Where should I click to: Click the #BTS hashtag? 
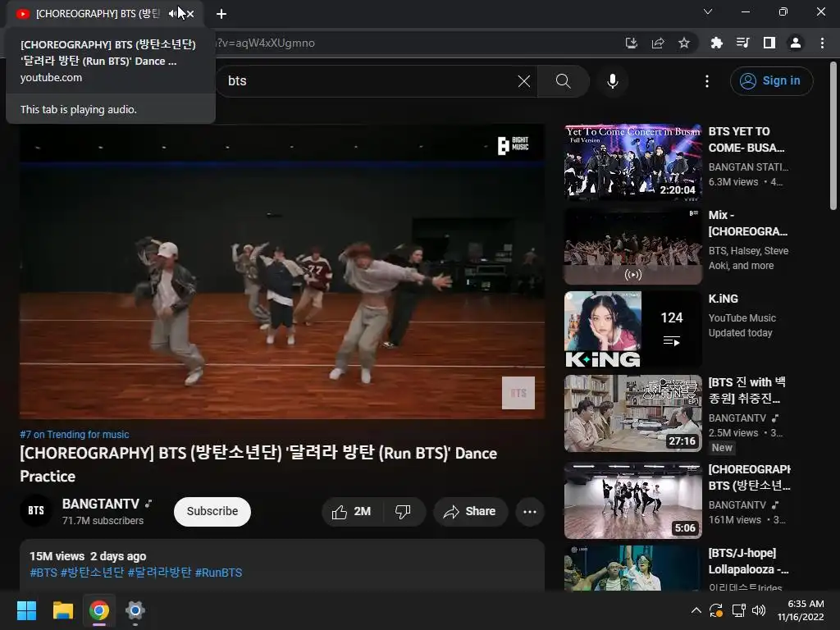[x=43, y=573]
